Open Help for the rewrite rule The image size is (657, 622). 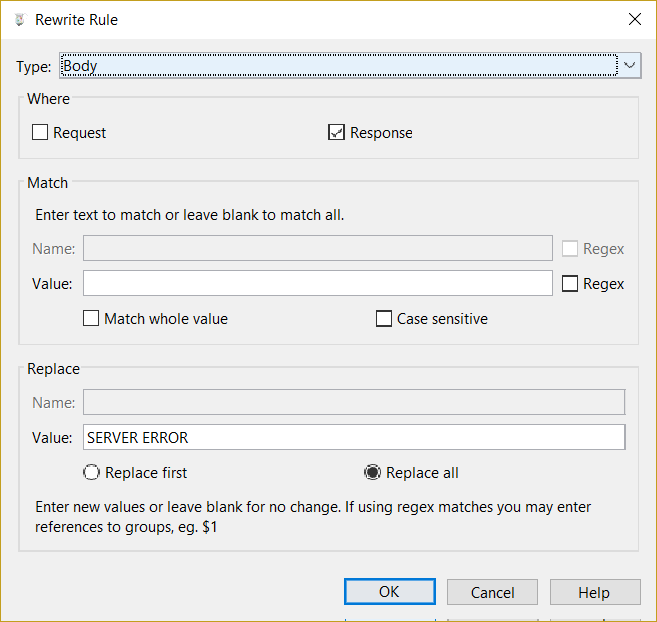tap(594, 592)
